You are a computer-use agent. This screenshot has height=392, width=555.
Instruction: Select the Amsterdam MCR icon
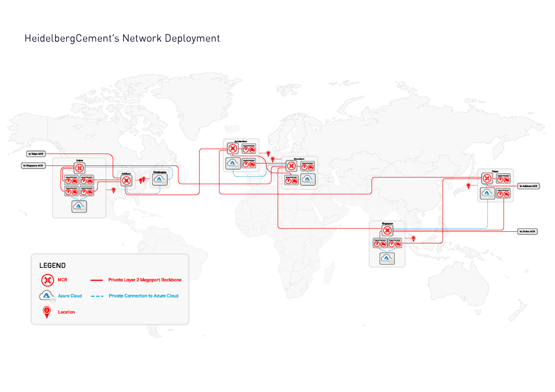click(x=233, y=148)
